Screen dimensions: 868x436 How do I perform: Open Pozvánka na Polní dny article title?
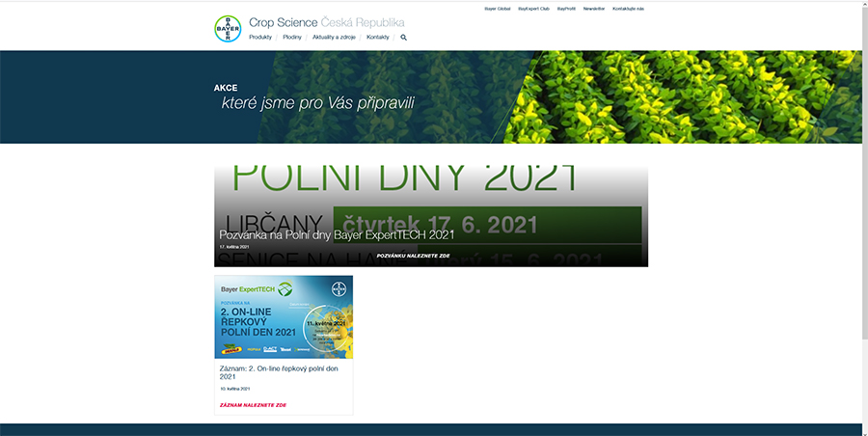point(337,234)
